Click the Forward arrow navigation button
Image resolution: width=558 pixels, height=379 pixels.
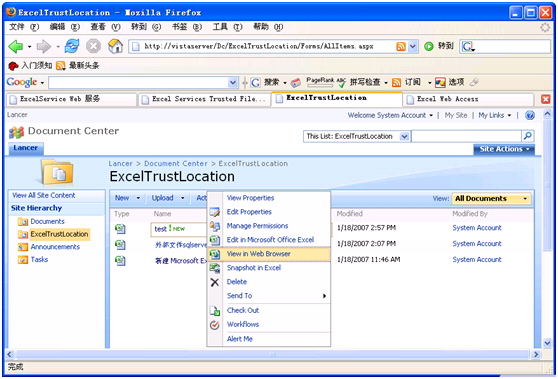coord(43,46)
